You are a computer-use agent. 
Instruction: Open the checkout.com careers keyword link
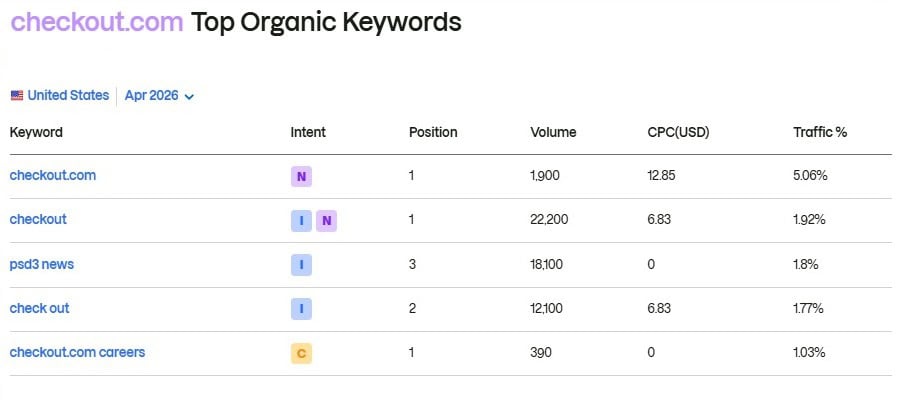77,352
